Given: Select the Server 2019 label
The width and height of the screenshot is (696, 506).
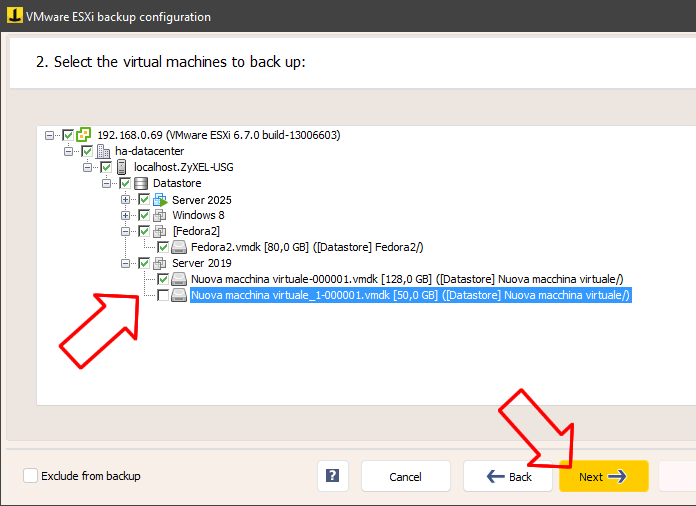Looking at the screenshot, I should [202, 263].
